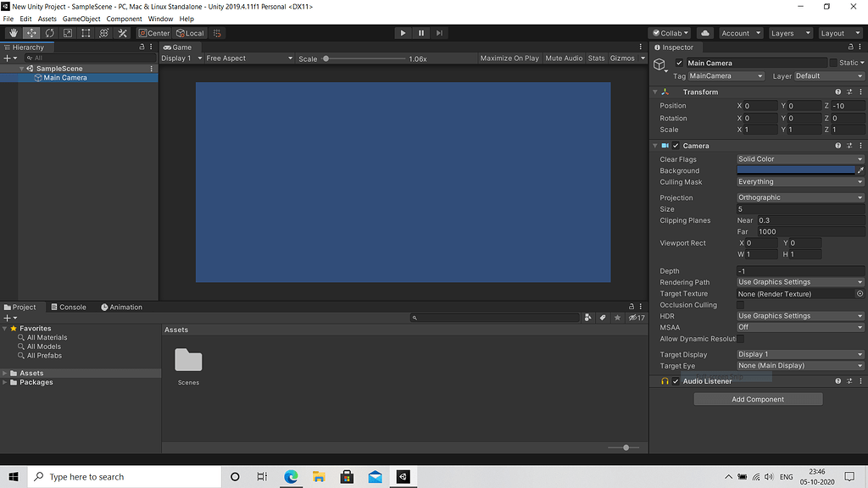Click the Add Component button

(x=758, y=398)
